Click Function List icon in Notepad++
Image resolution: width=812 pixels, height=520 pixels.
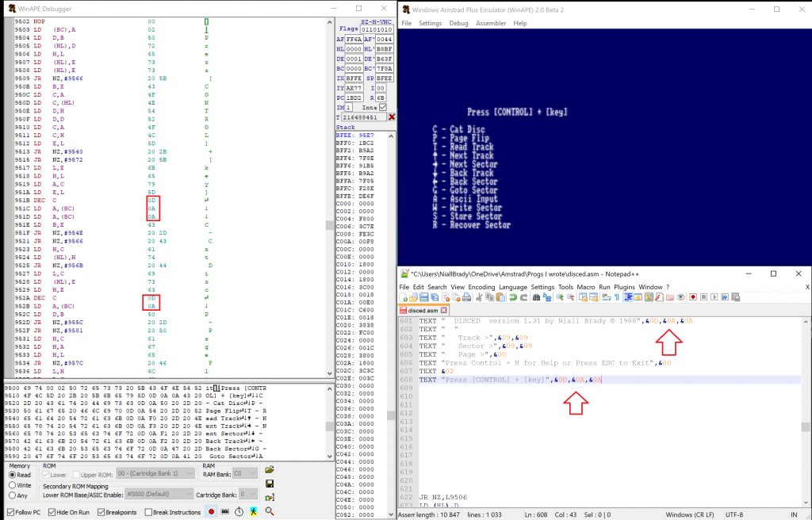[x=659, y=297]
